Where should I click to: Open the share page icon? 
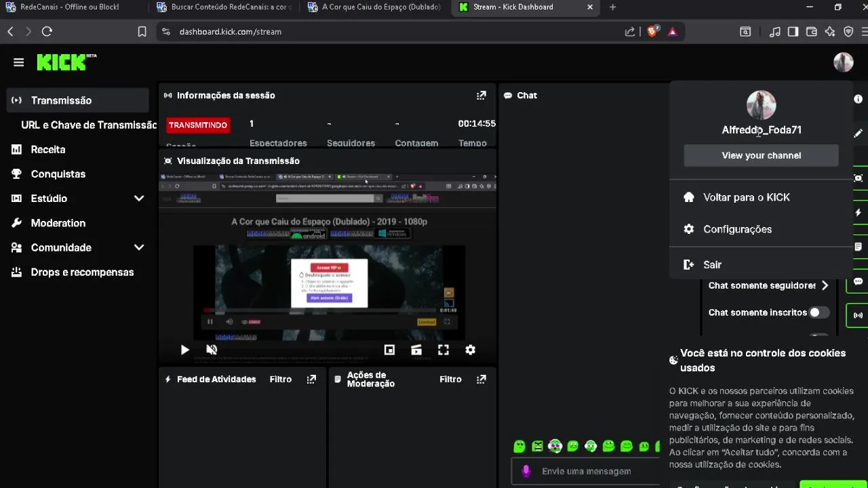click(x=630, y=31)
